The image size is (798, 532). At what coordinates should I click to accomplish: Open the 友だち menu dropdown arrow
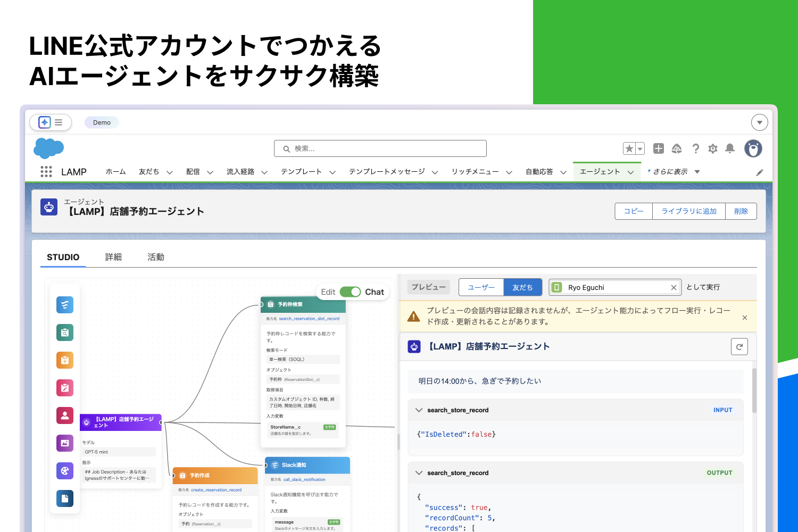click(170, 172)
